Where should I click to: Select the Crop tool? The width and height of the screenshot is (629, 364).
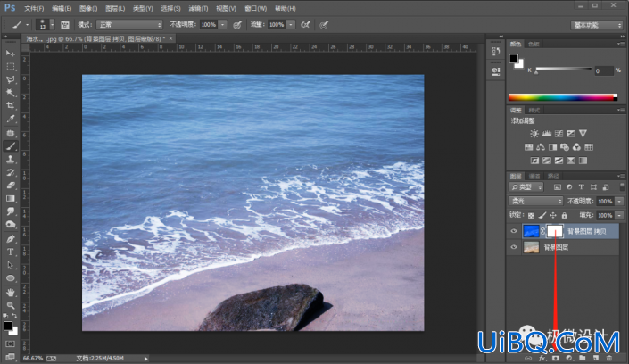pyautogui.click(x=11, y=106)
